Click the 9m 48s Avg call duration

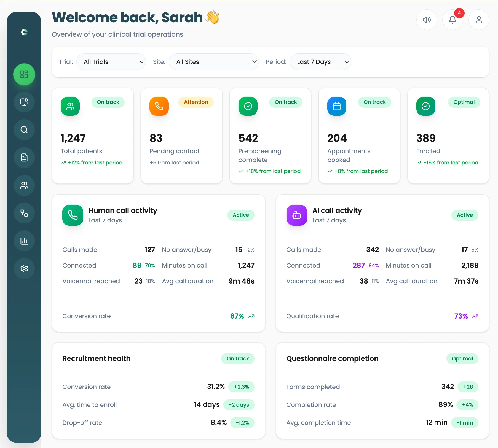coord(242,281)
